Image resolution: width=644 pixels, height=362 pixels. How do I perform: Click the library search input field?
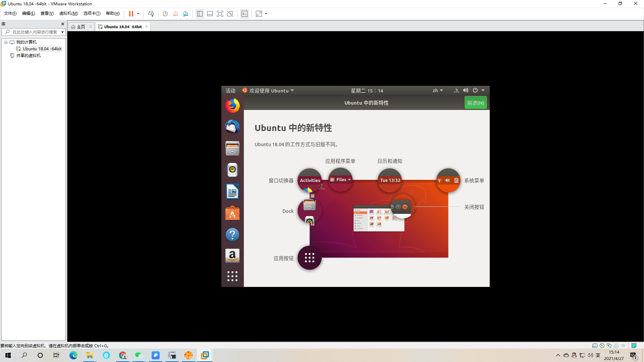(x=35, y=32)
